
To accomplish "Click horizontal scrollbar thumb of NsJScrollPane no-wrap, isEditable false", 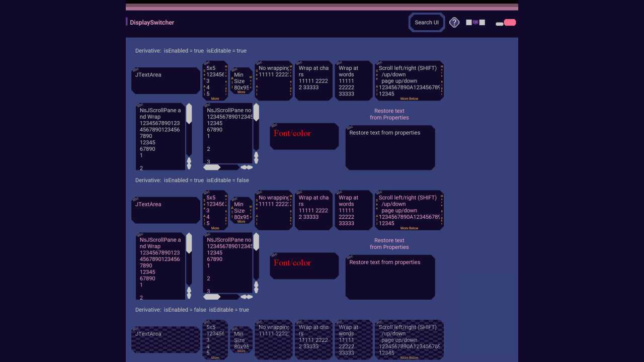I will pyautogui.click(x=212, y=297).
